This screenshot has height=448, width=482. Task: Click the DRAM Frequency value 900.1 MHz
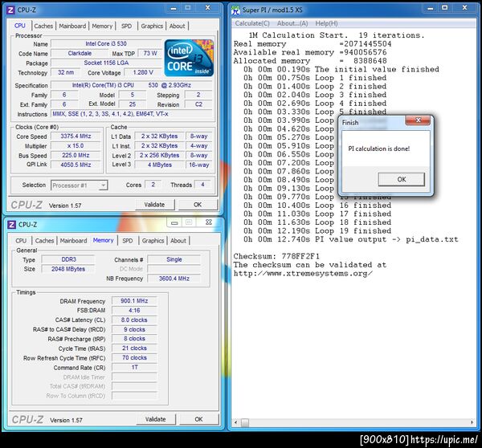tap(134, 301)
